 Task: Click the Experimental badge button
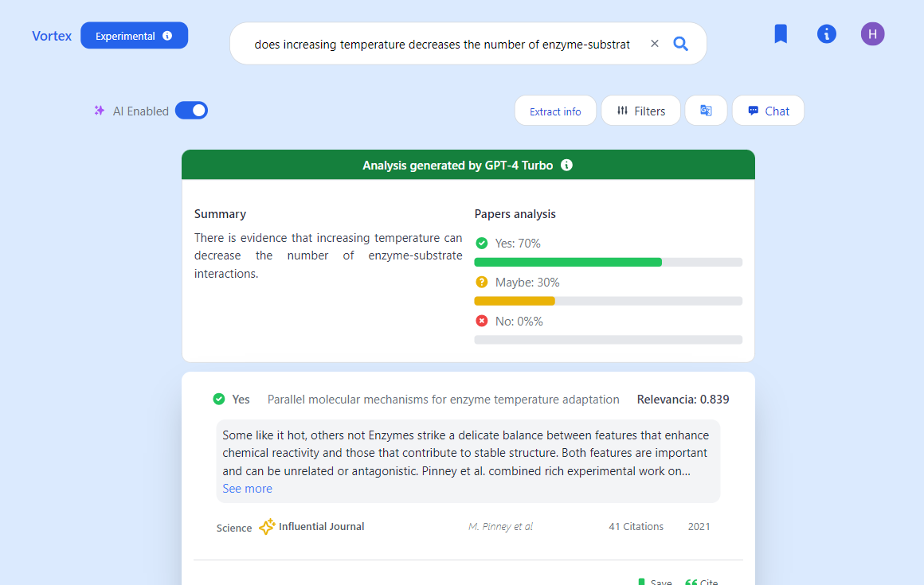click(x=134, y=36)
